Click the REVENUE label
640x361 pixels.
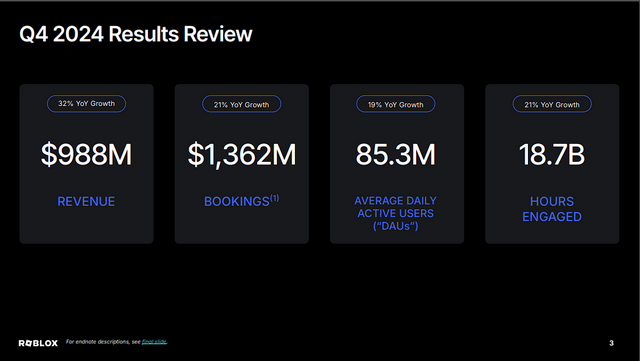86,201
